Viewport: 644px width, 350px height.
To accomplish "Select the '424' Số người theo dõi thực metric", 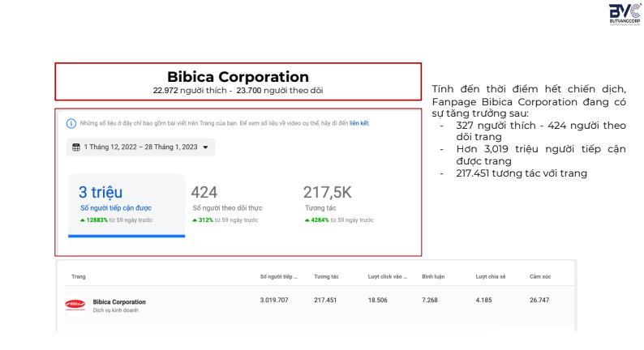I will (x=227, y=205).
